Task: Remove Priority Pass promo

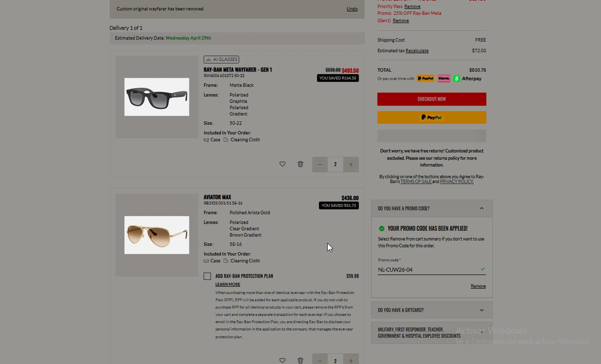Action: tap(412, 6)
